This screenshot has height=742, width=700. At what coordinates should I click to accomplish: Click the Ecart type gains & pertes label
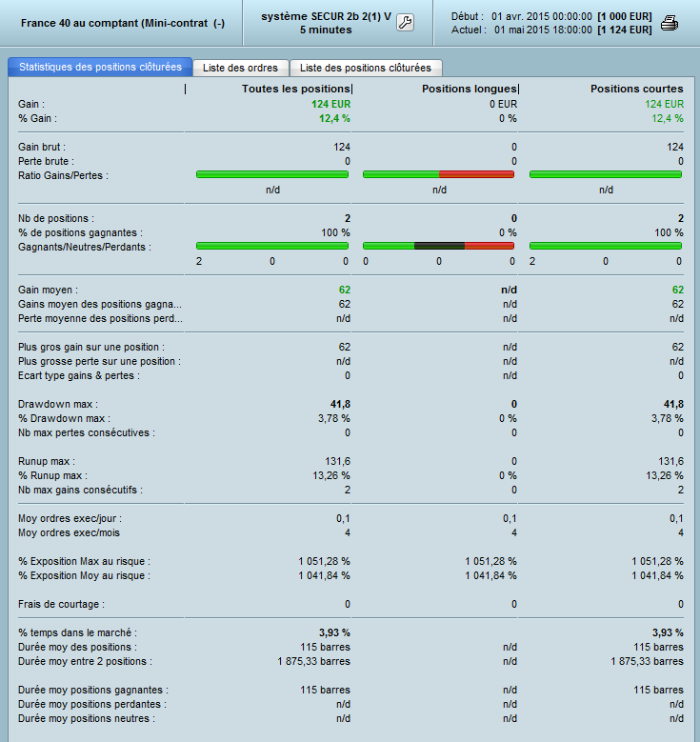[79, 375]
